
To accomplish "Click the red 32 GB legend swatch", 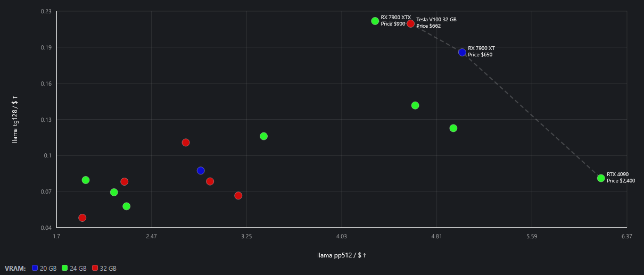I will 95,269.
